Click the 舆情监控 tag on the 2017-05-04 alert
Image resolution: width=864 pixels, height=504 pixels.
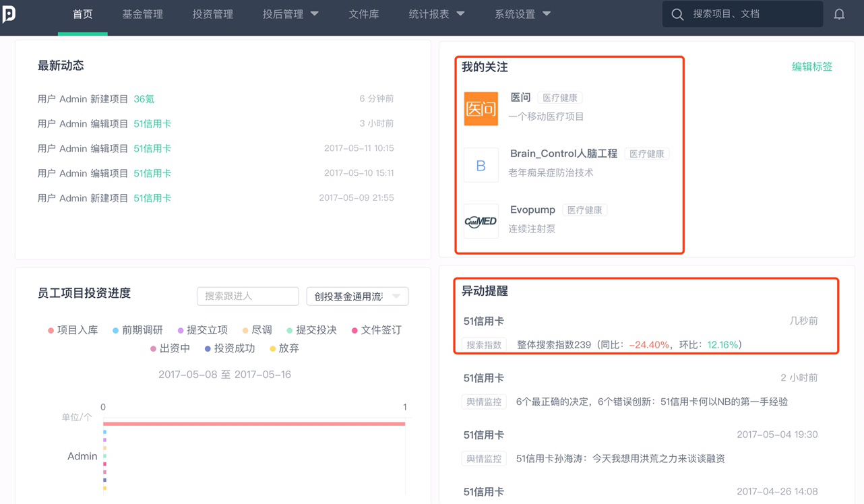484,458
